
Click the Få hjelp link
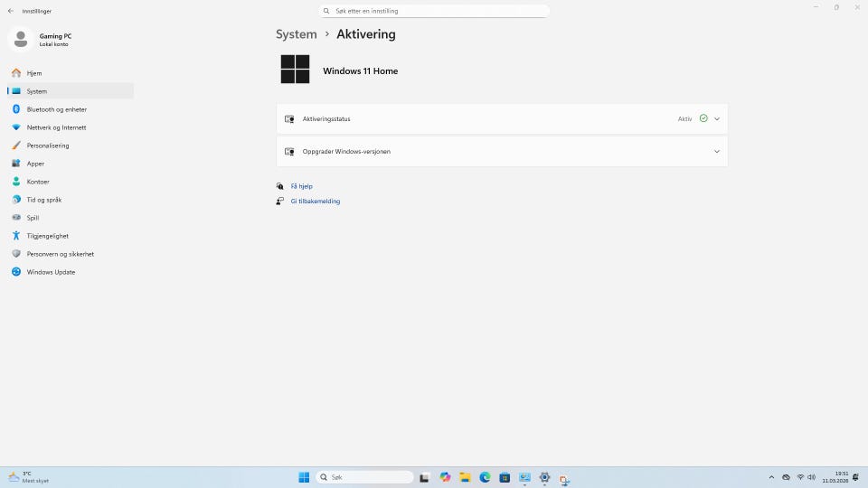coord(302,186)
